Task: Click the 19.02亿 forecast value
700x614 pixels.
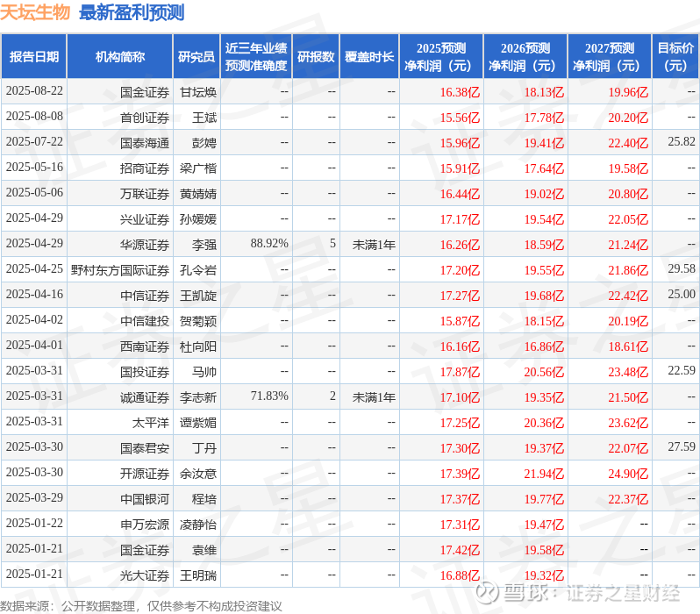Action: click(544, 194)
